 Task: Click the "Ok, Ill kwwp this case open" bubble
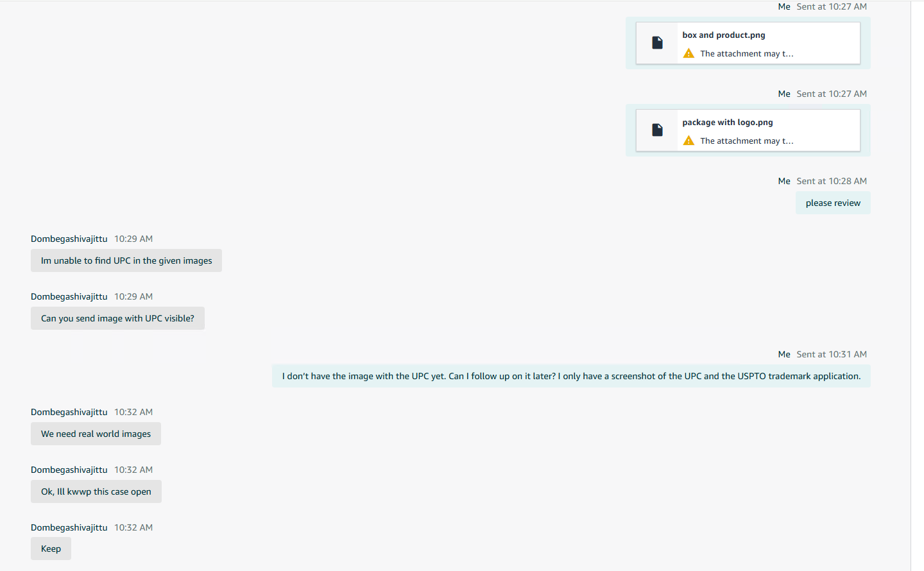(96, 492)
